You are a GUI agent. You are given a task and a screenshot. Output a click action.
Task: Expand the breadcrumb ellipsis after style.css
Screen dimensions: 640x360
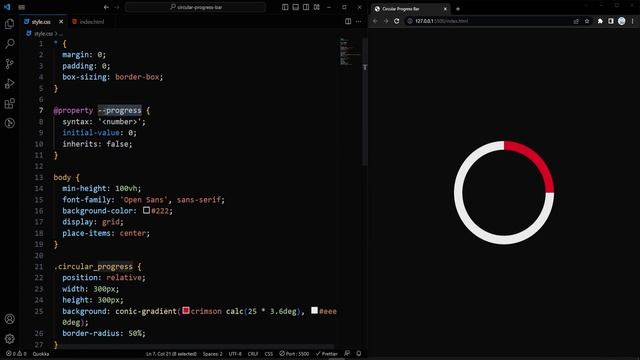coord(61,34)
